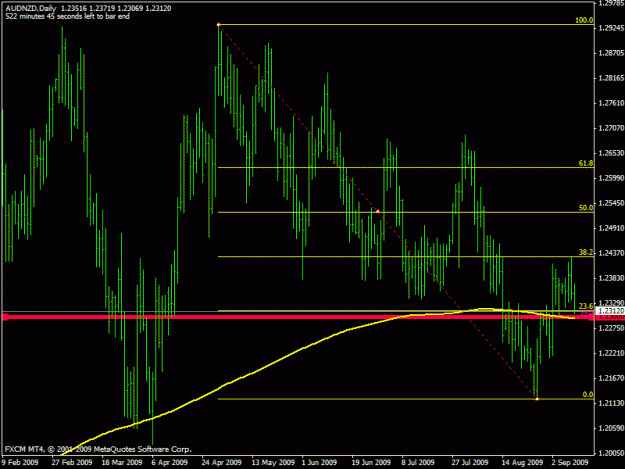Click the Fibonacci 23.6 level label
This screenshot has width=625, height=469.
tap(586, 306)
